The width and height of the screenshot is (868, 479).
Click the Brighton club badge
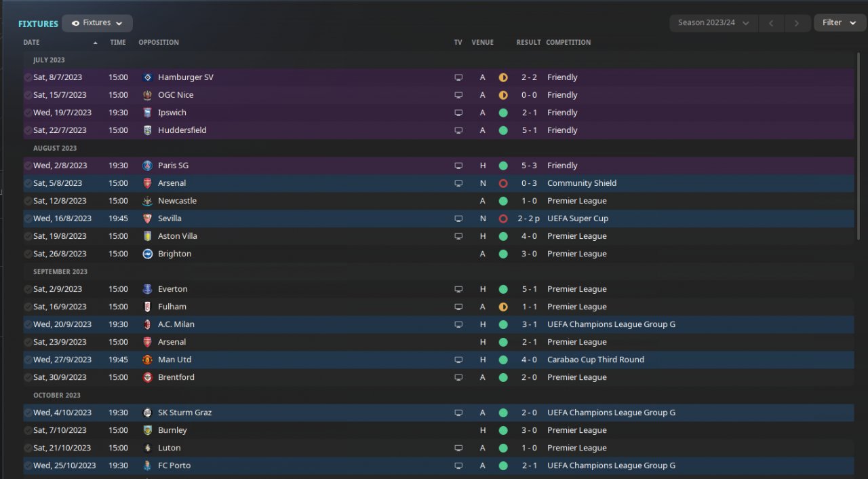coord(148,254)
